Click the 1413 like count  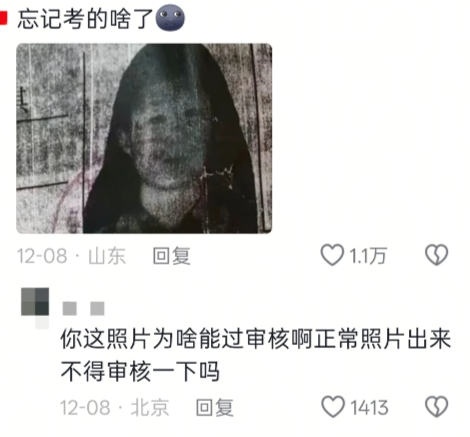[369, 407]
